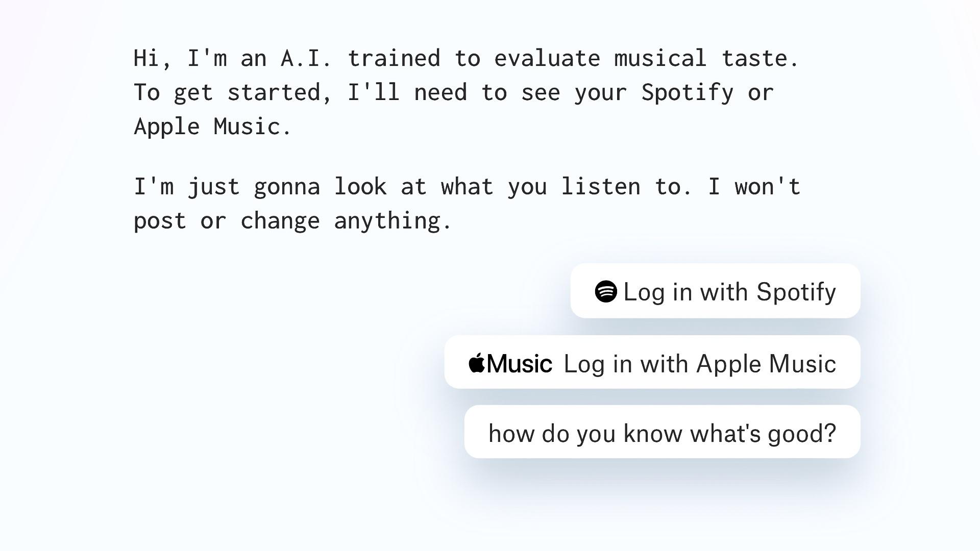This screenshot has height=551, width=980.
Task: Click the "Apple Music." text ending the first paragraph
Action: click(212, 127)
